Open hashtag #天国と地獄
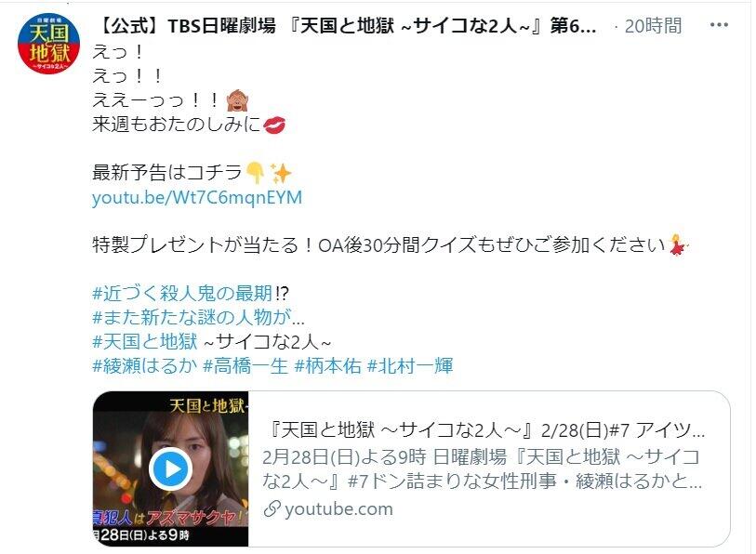 [145, 341]
